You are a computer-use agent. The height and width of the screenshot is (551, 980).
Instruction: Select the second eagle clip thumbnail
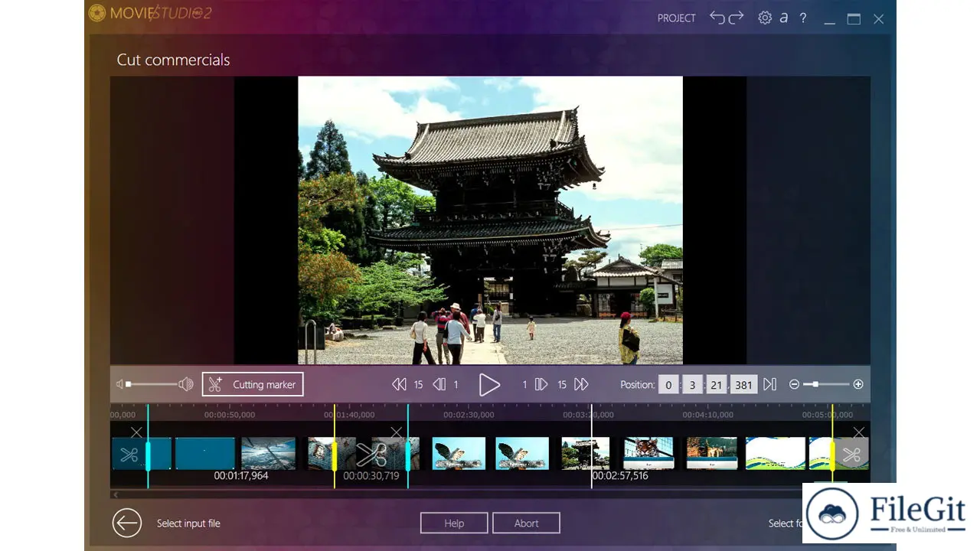[x=522, y=453]
